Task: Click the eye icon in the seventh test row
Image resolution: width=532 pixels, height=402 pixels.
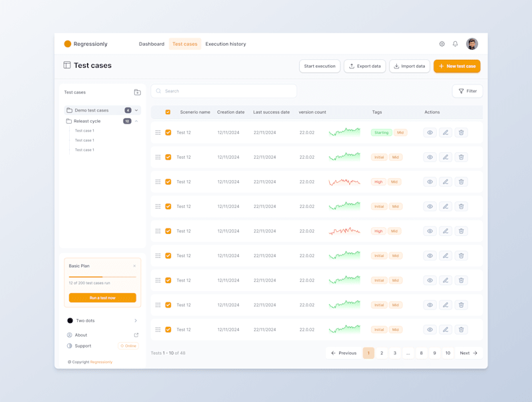Action: [430, 280]
